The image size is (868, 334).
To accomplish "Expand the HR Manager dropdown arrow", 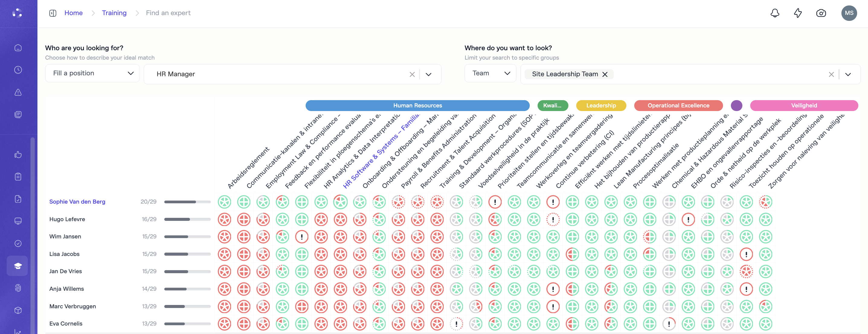I will pos(428,74).
